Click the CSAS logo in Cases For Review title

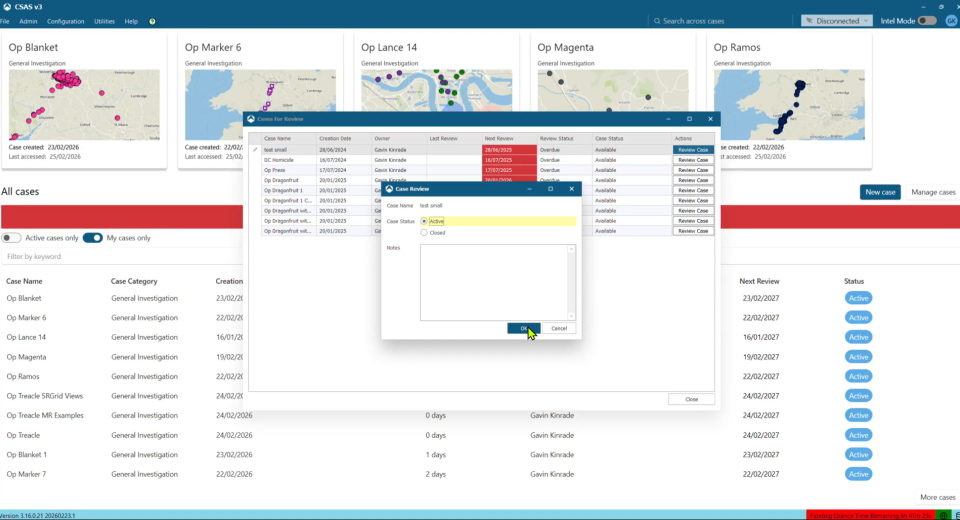point(252,118)
